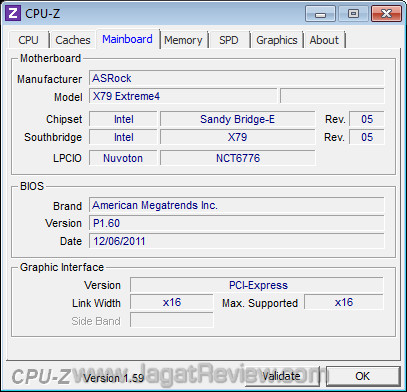
Task: Open the Graphics tab
Action: point(277,40)
